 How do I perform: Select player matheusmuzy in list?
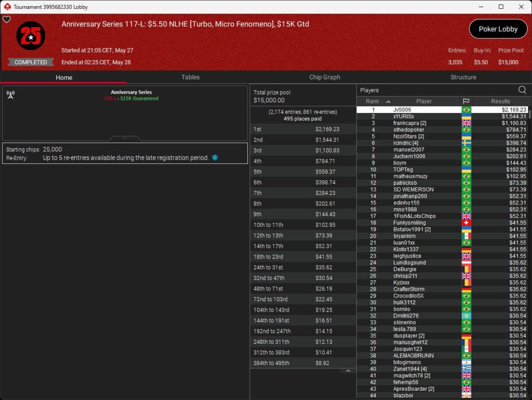tap(443, 176)
